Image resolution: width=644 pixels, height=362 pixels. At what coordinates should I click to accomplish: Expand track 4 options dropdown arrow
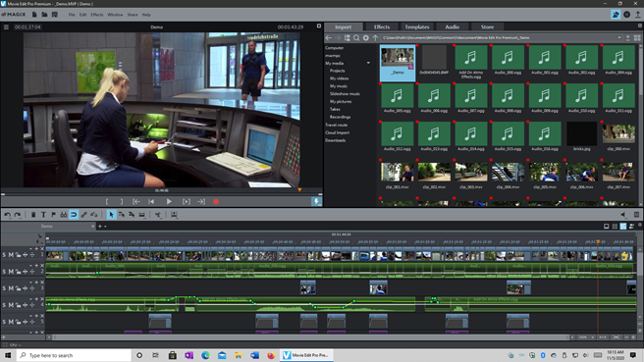pos(30,299)
